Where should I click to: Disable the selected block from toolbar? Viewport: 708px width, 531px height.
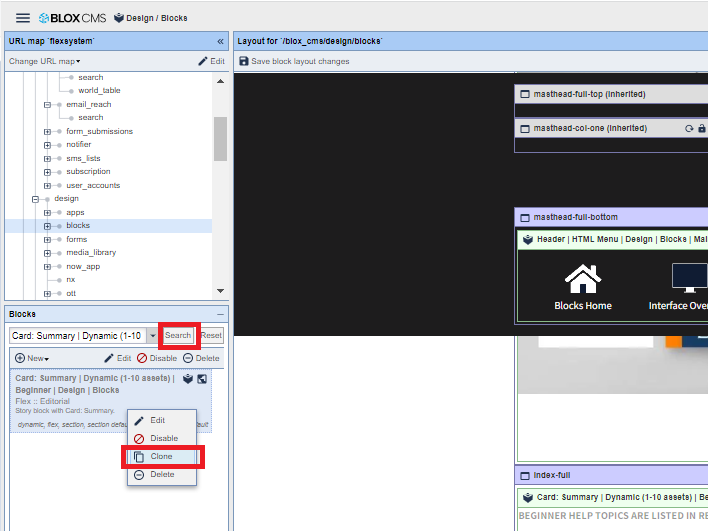pyautogui.click(x=157, y=358)
